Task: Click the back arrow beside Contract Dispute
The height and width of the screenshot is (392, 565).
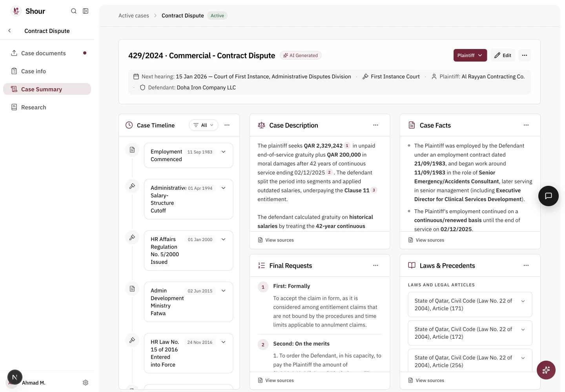Action: click(x=10, y=31)
